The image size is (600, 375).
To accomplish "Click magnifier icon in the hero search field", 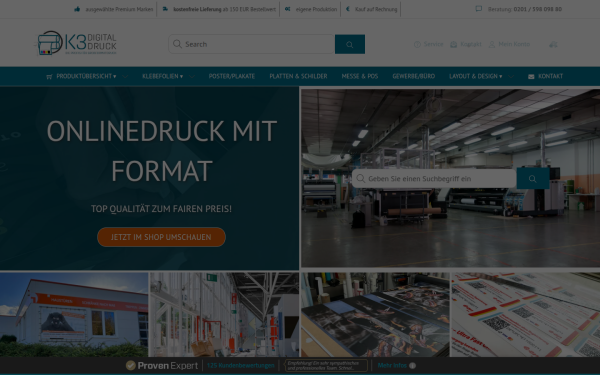I will 360,178.
